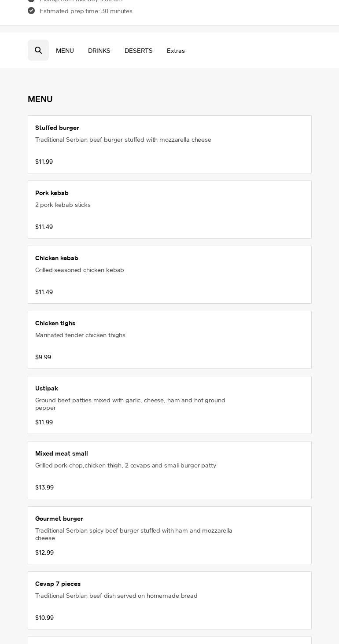Switch to the MENU category tab
339x644 pixels.
click(65, 51)
